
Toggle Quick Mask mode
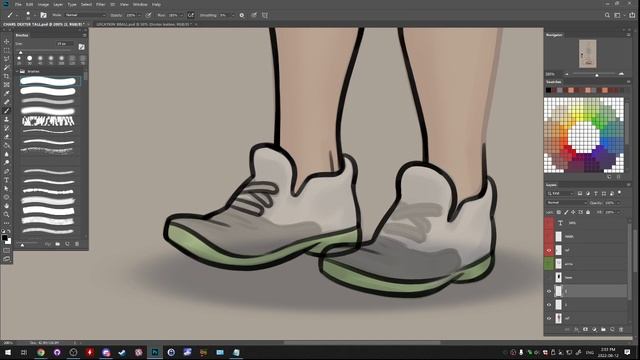(7, 250)
